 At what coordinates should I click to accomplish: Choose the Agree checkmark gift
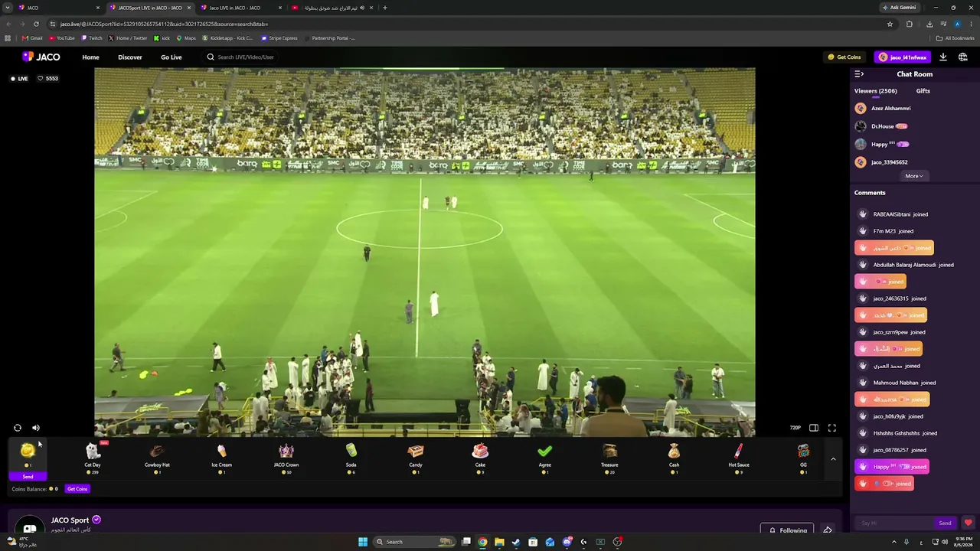click(x=544, y=457)
